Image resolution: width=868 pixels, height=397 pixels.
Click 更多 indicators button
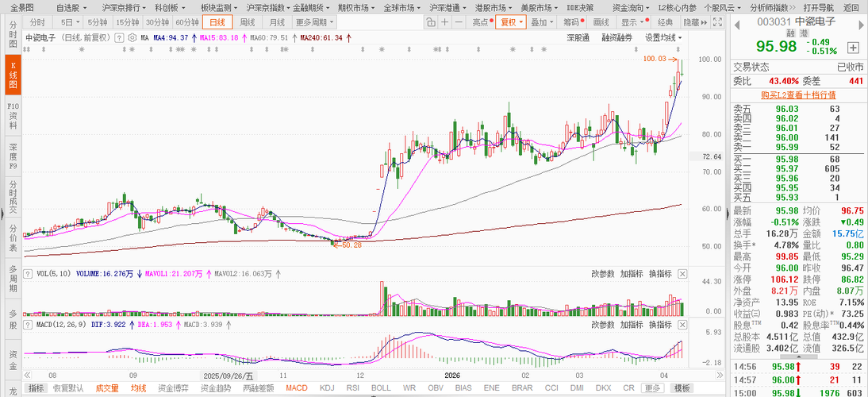click(x=653, y=388)
